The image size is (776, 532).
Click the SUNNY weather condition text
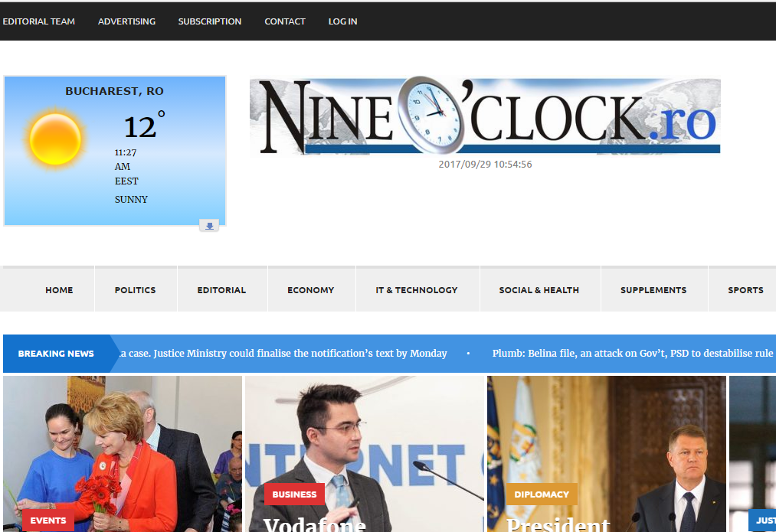point(131,199)
